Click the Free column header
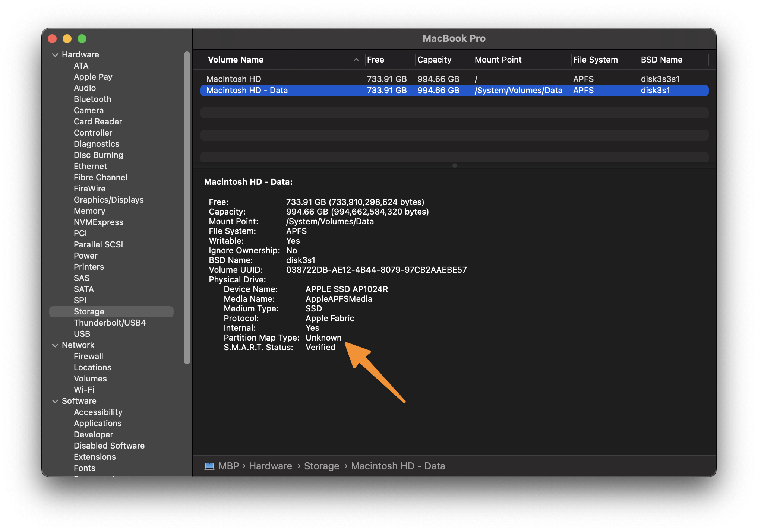Screen dimensions: 758x532 pyautogui.click(x=375, y=60)
